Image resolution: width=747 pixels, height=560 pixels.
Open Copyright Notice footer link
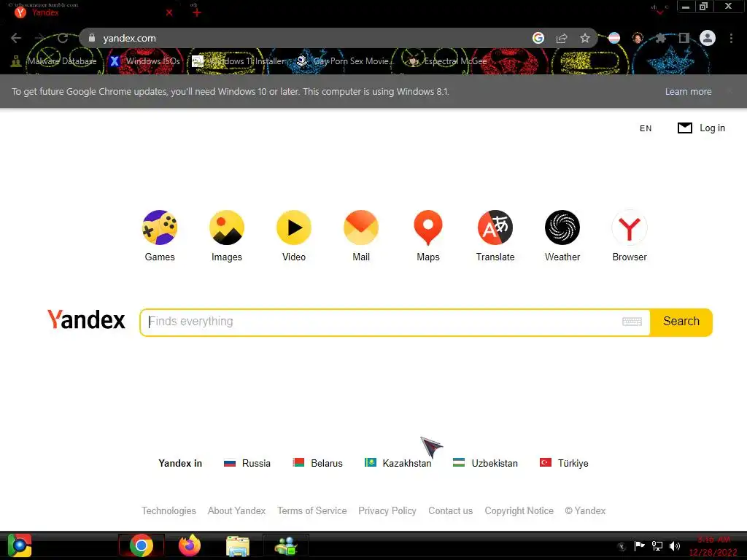pos(519,511)
